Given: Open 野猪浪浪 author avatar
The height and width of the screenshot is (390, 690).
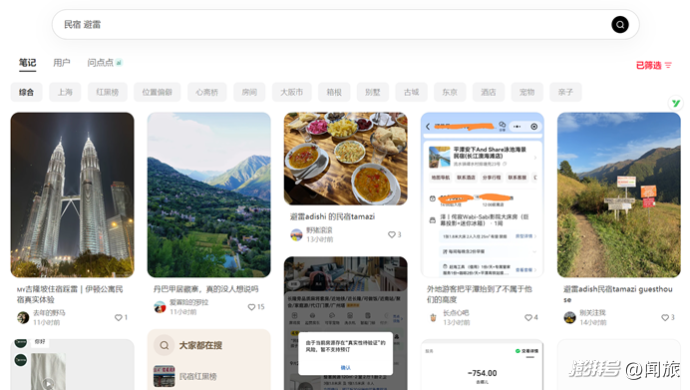Looking at the screenshot, I should (297, 235).
